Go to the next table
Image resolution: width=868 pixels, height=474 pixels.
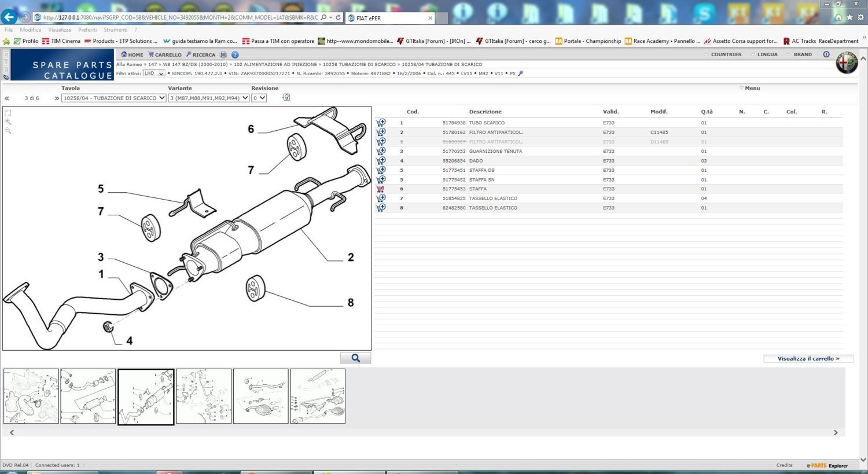(x=57, y=98)
